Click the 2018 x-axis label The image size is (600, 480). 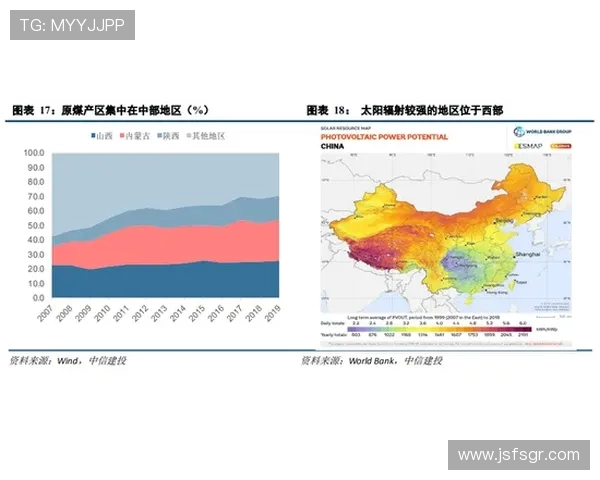coord(253,313)
